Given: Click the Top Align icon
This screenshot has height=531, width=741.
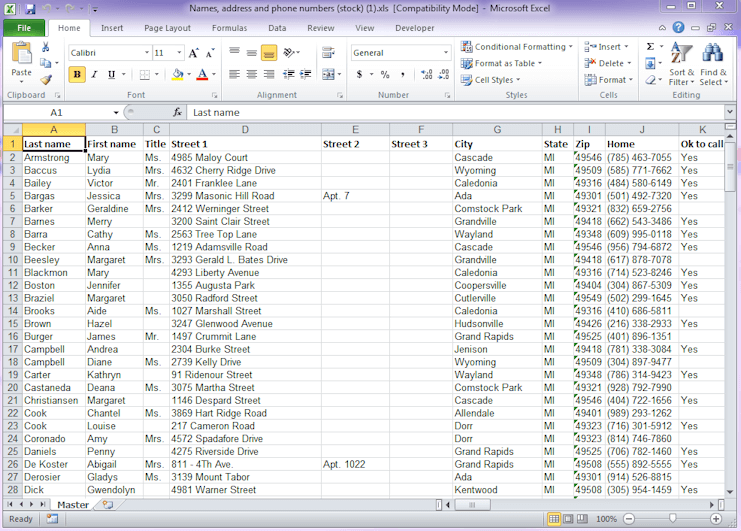Looking at the screenshot, I should pos(234,53).
